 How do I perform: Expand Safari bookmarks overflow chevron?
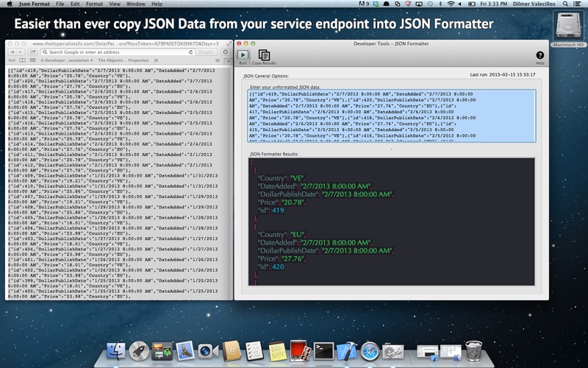pos(218,60)
